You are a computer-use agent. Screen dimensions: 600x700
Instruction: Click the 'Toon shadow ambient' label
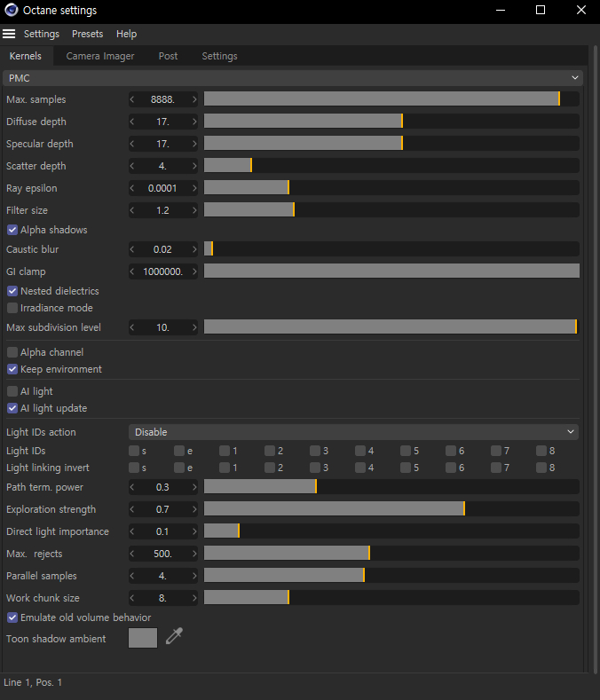(x=56, y=639)
